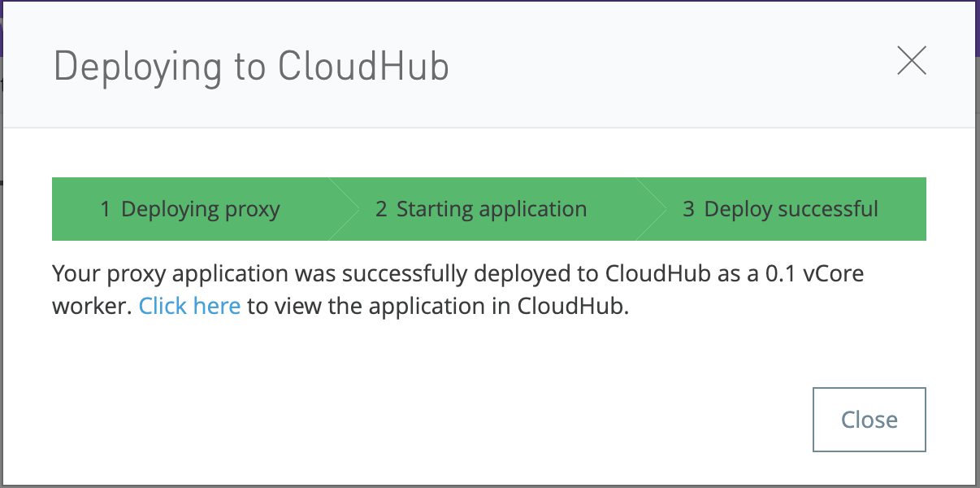The height and width of the screenshot is (488, 980).
Task: Click the step number 2 indicator
Action: tap(381, 210)
